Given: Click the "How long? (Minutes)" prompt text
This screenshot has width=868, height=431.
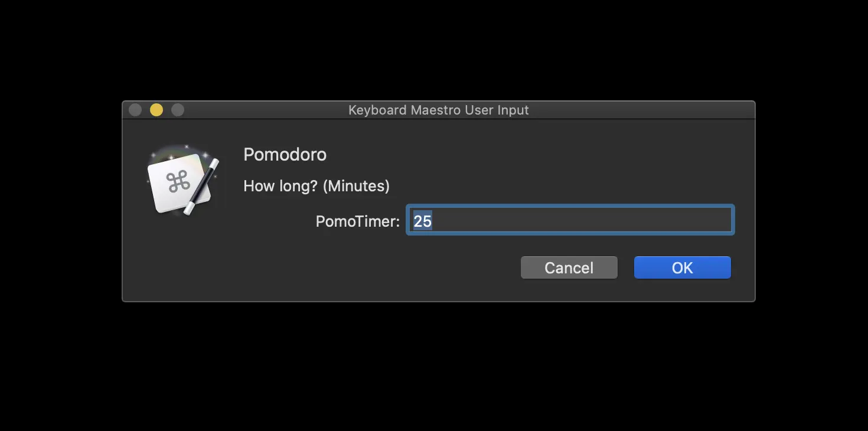Looking at the screenshot, I should coord(316,186).
